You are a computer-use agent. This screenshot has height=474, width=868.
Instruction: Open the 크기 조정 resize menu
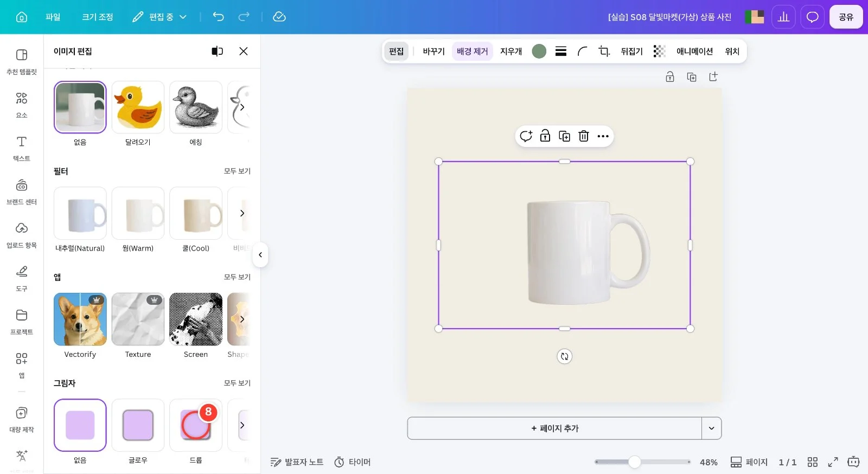(x=98, y=17)
